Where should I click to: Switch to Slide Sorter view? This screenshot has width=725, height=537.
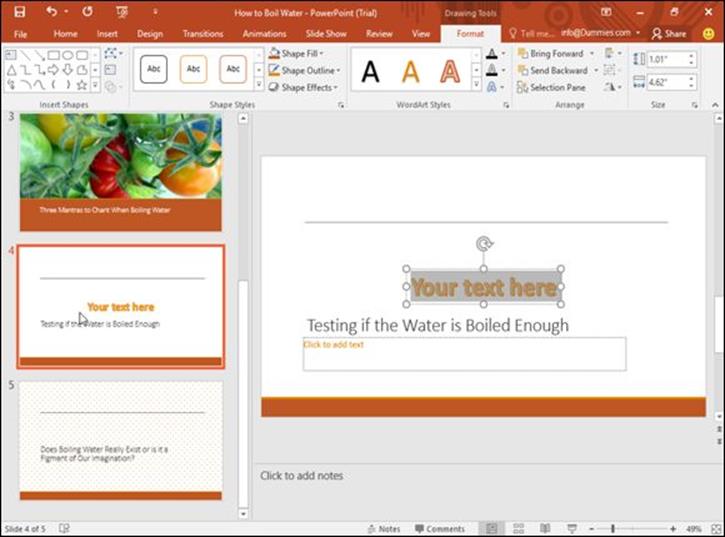518,528
